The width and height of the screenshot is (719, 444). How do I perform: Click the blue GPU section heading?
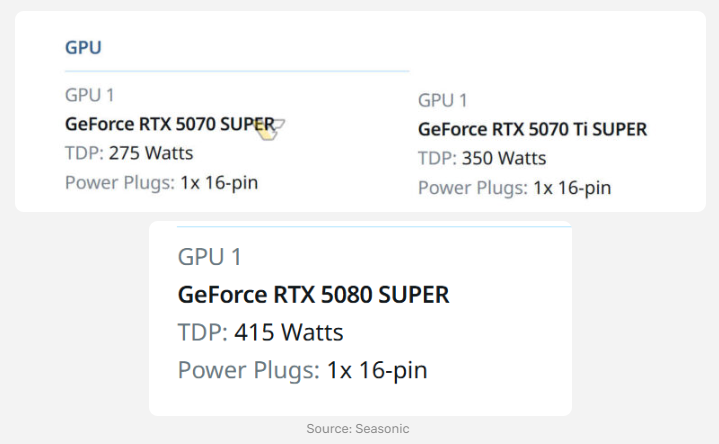click(x=83, y=47)
